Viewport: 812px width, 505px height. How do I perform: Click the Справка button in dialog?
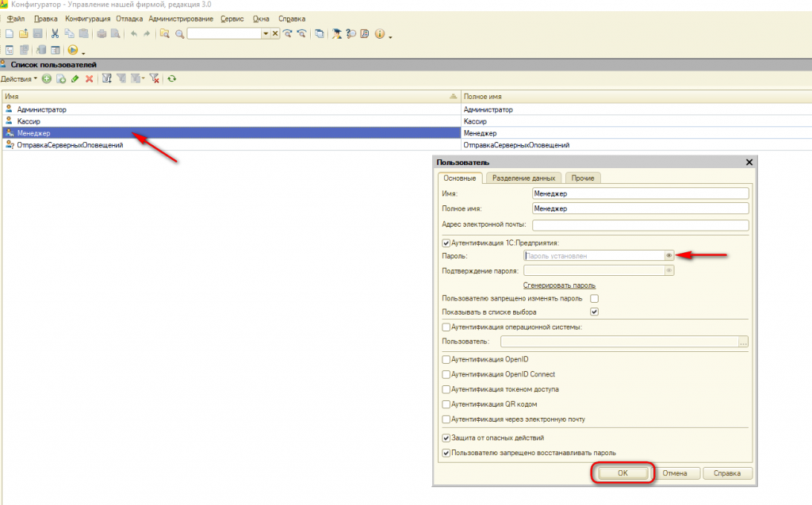(x=727, y=472)
